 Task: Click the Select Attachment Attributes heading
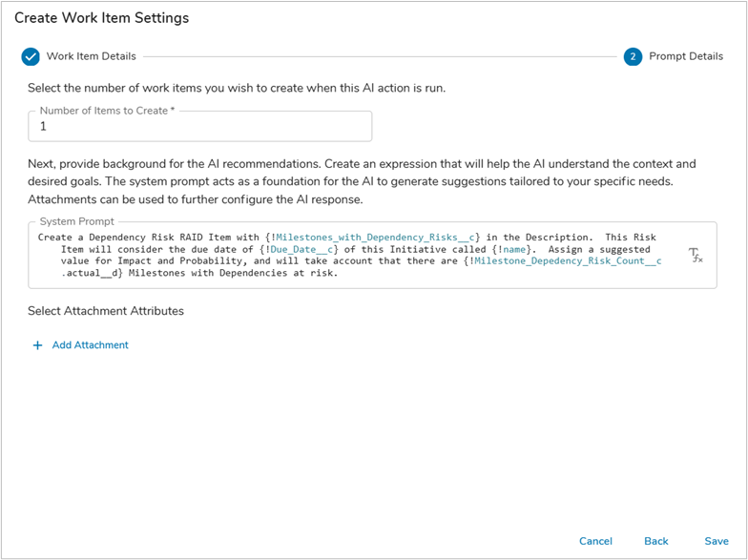(x=105, y=311)
